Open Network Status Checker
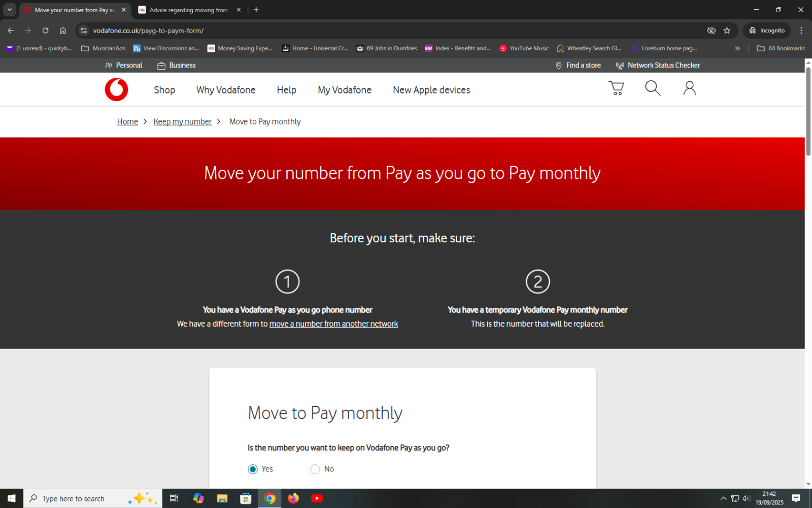Viewport: 812px width, 508px height. tap(658, 66)
